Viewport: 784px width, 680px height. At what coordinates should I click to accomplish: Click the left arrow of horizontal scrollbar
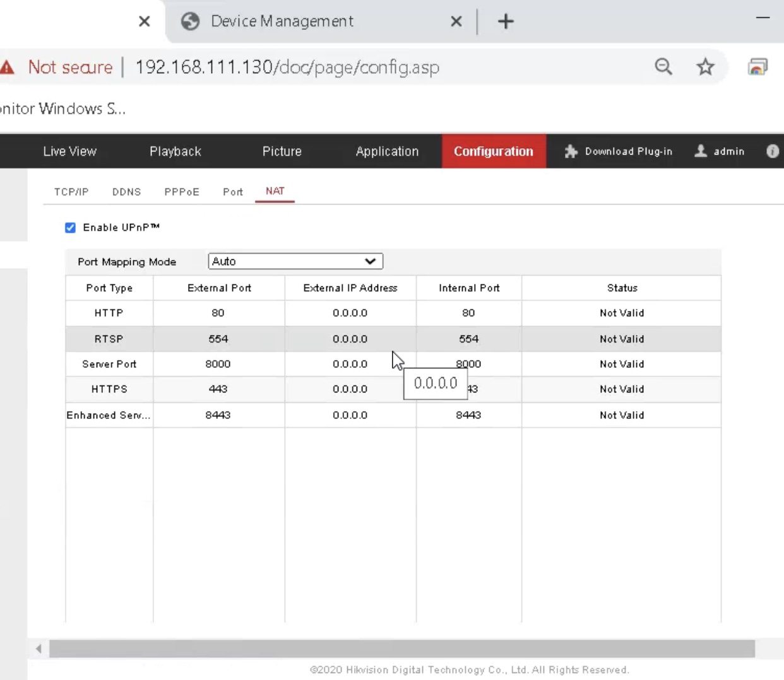click(x=39, y=648)
